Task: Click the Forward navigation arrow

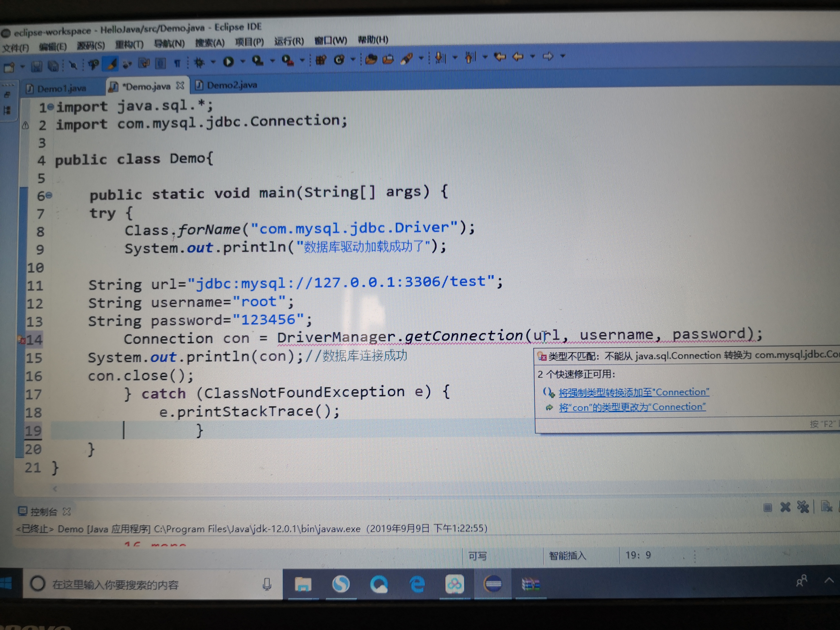Action: (x=548, y=57)
